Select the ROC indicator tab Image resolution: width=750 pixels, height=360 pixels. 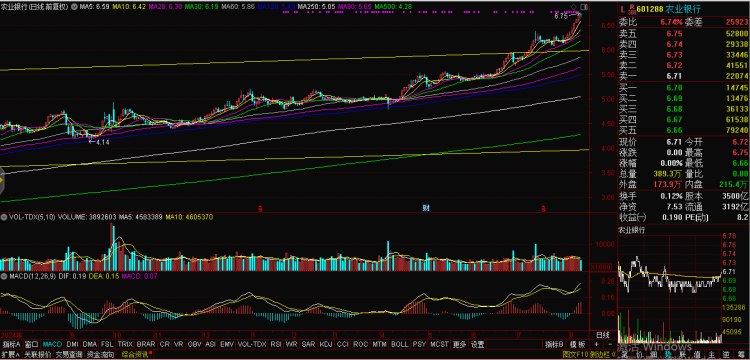point(361,344)
